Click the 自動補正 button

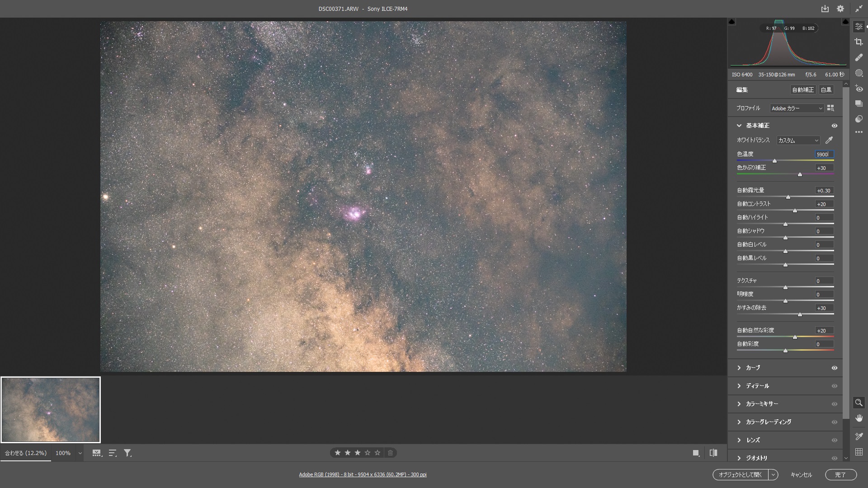pos(802,90)
